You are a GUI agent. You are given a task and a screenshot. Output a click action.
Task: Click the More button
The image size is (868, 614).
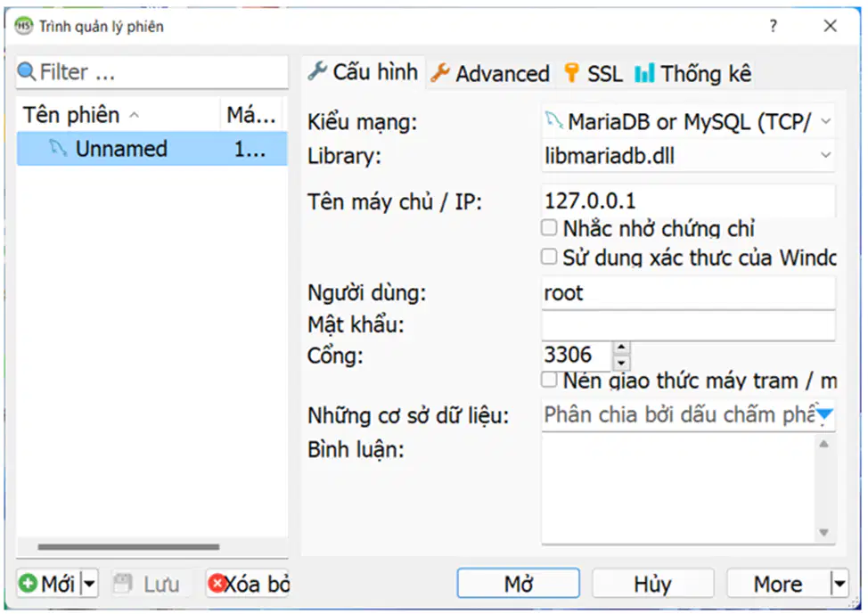[778, 583]
